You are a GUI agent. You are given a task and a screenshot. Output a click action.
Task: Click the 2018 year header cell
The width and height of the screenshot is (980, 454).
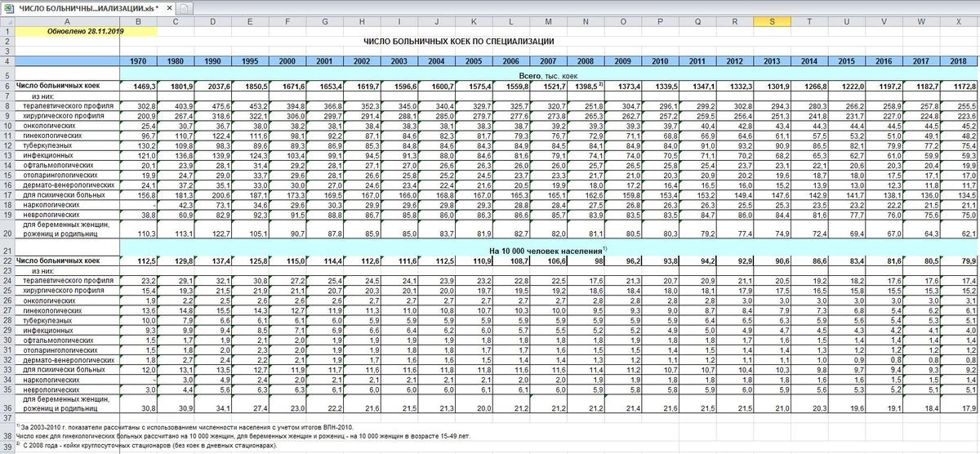(x=956, y=61)
